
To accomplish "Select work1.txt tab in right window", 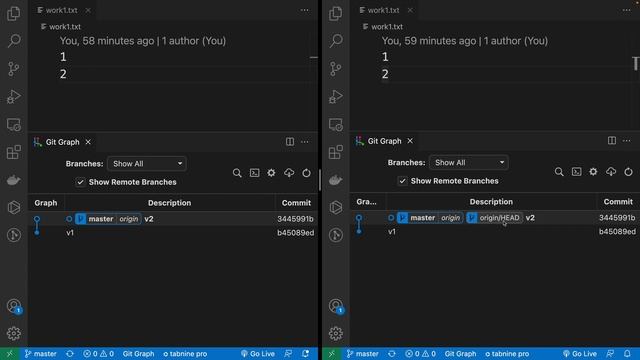I will 383,10.
